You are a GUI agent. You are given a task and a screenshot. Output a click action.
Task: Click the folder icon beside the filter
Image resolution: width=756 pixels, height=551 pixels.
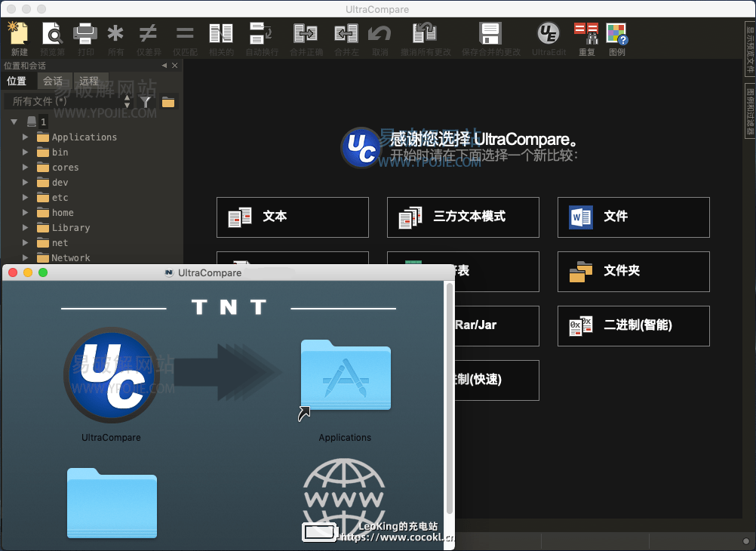pyautogui.click(x=168, y=101)
